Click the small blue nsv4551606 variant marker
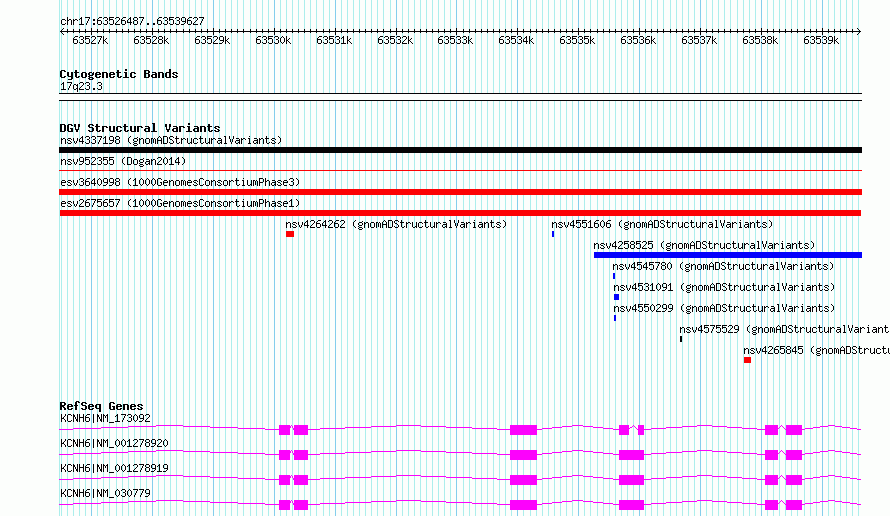The height and width of the screenshot is (516, 890). click(553, 234)
